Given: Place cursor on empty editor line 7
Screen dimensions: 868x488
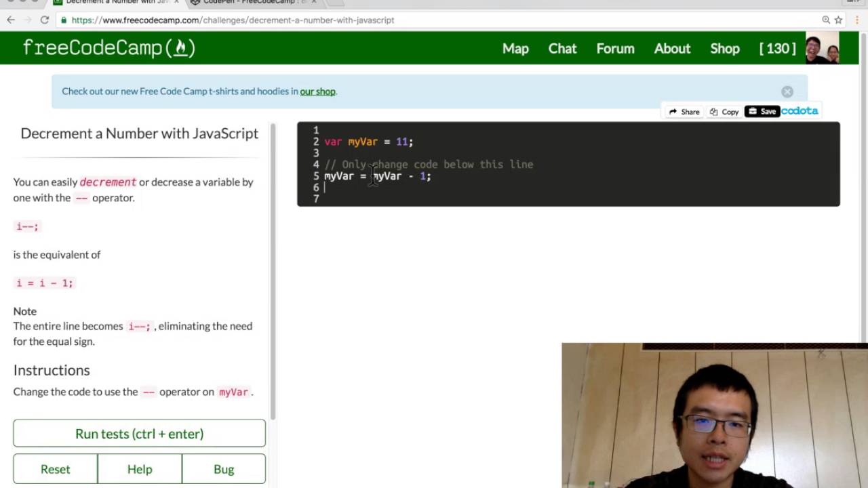Looking at the screenshot, I should (x=580, y=199).
